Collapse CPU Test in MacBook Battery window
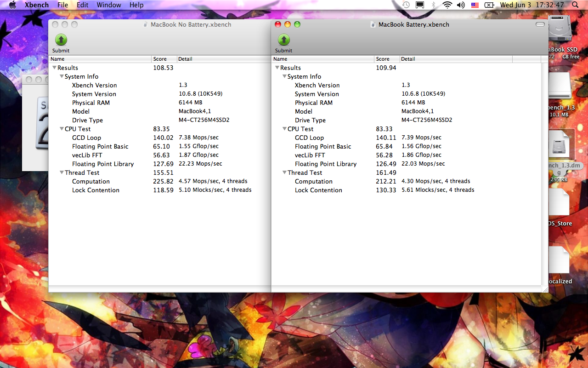 [284, 129]
